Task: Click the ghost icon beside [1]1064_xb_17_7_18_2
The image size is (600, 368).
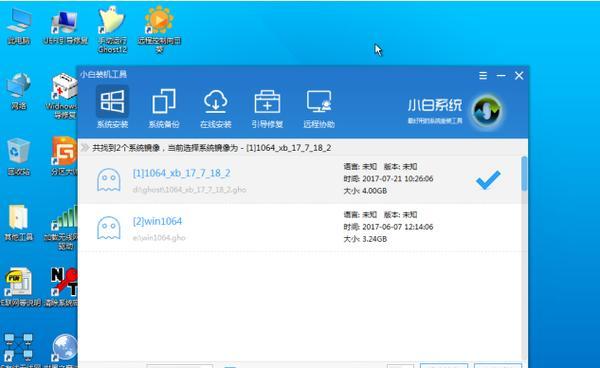Action: [x=109, y=179]
